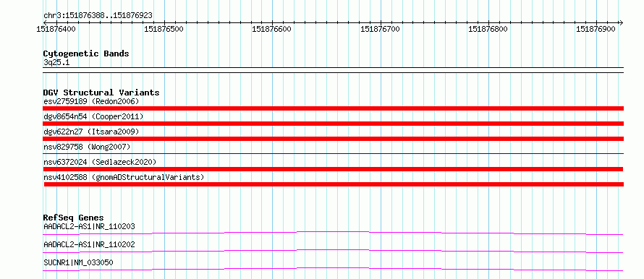
Task: Click the red bar under dgv8654n54
Action: pyautogui.click(x=333, y=124)
